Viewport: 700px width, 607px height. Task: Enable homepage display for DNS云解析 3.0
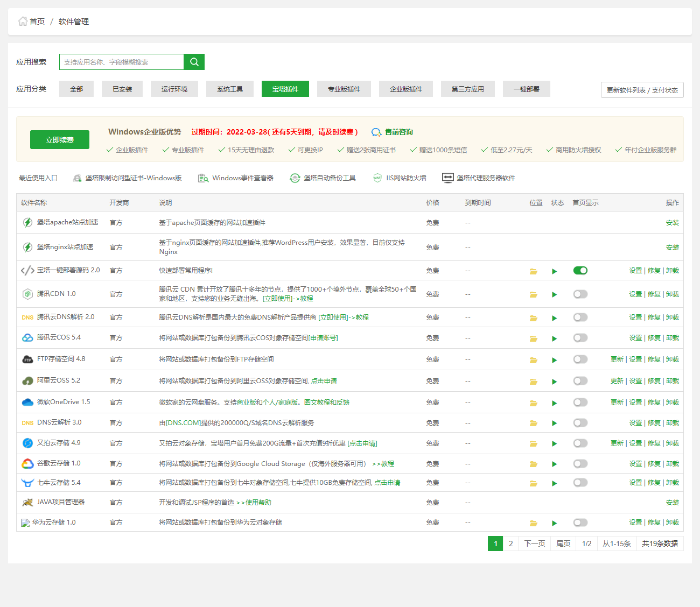(580, 423)
